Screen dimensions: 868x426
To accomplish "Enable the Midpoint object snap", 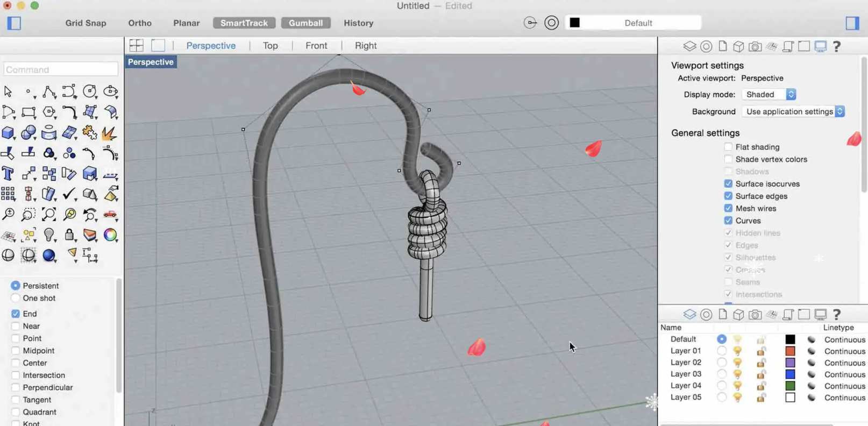I will [16, 351].
